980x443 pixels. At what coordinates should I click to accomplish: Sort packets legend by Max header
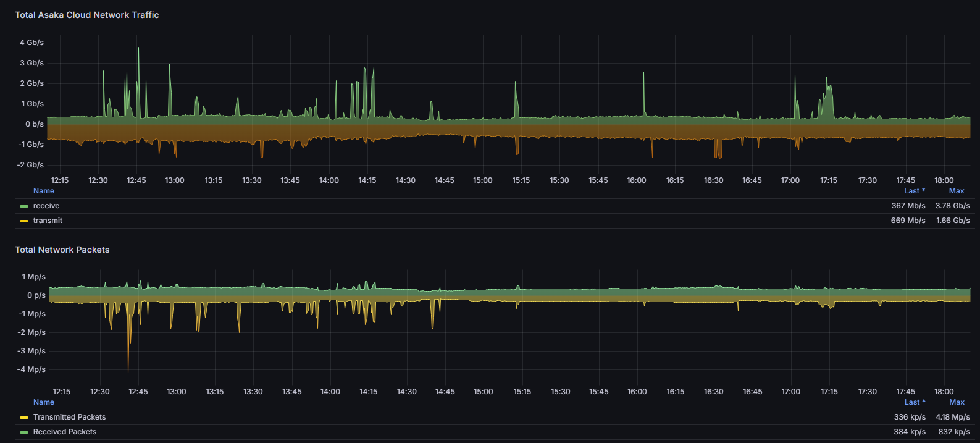coord(956,402)
